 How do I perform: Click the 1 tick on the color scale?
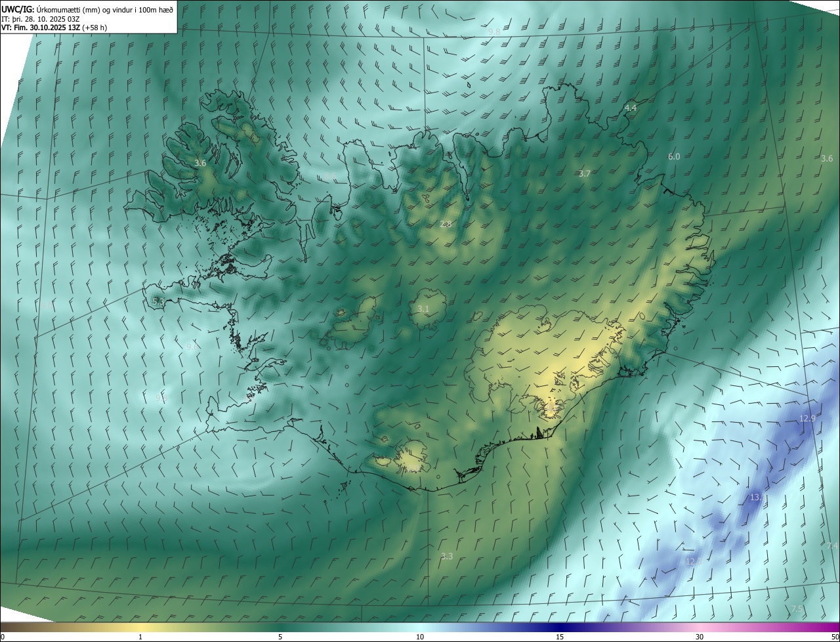pos(140,637)
